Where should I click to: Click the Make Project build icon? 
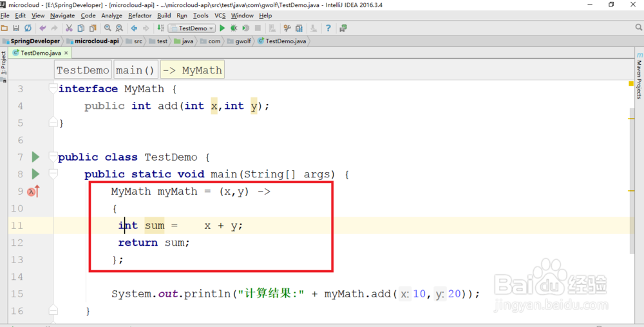point(160,28)
